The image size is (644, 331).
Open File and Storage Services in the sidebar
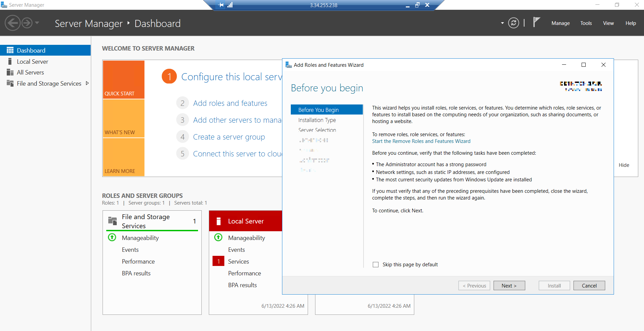(x=49, y=83)
